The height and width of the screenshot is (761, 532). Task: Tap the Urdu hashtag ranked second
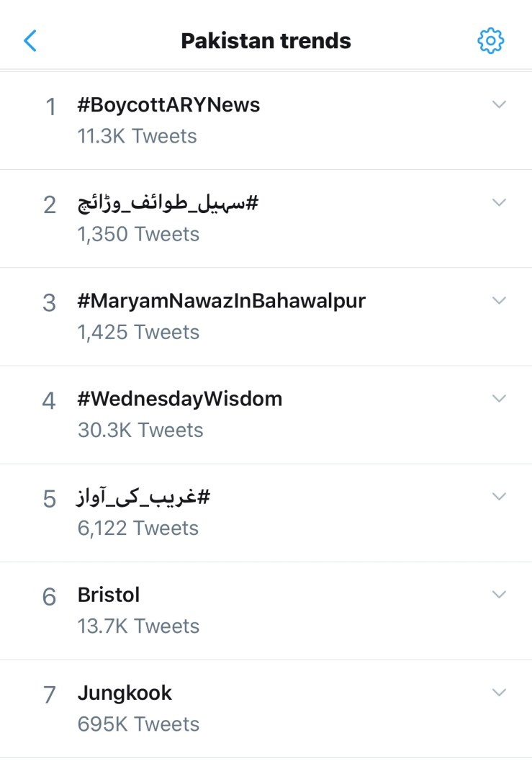168,204
